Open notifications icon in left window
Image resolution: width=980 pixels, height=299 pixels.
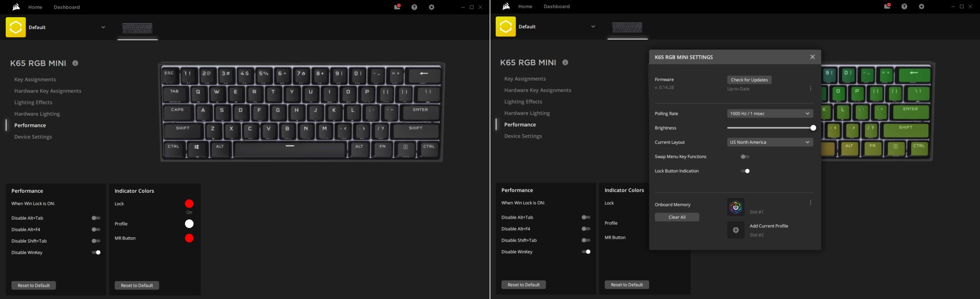(x=397, y=7)
